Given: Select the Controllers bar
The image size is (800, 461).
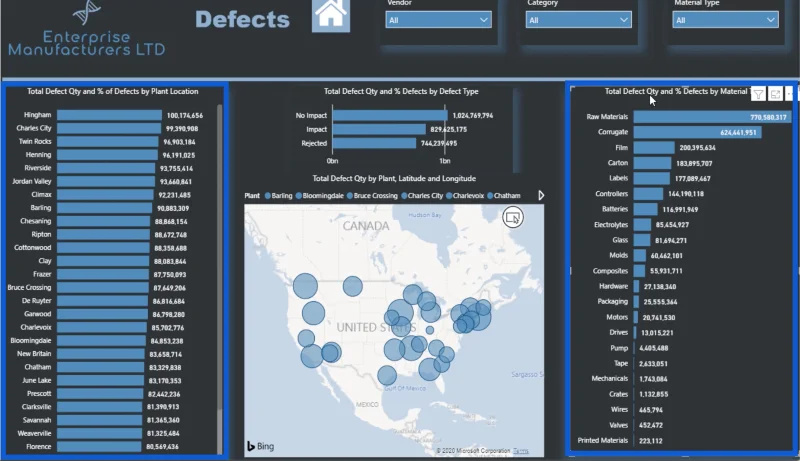Looking at the screenshot, I should [x=648, y=194].
